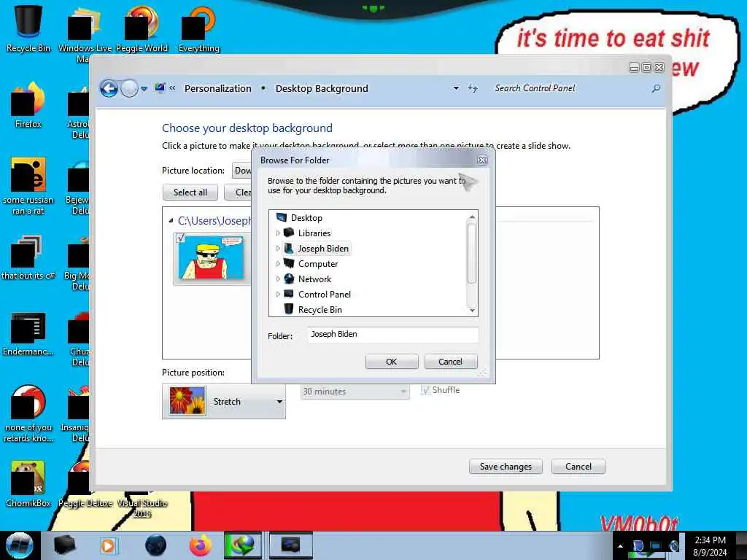
Task: Click the folder tree vertical scrollbar
Action: (x=472, y=254)
